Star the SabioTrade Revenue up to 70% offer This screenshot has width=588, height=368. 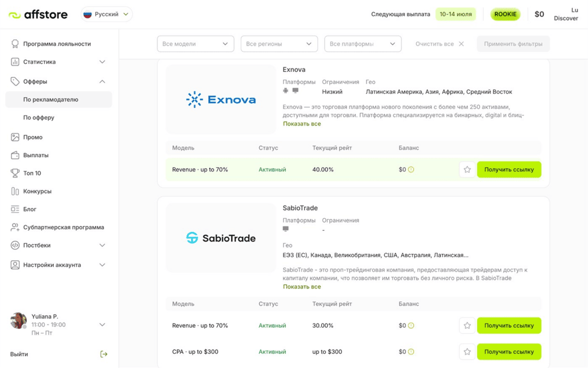467,326
